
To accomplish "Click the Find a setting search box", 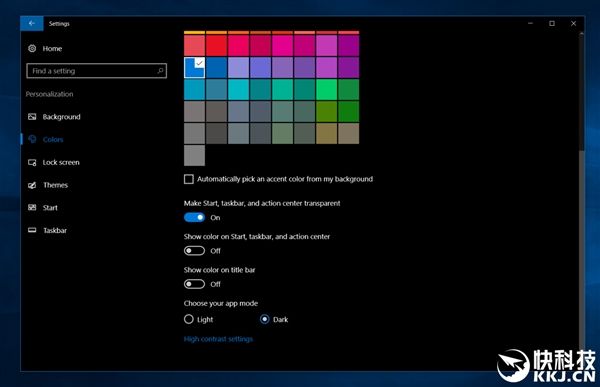I will [96, 71].
